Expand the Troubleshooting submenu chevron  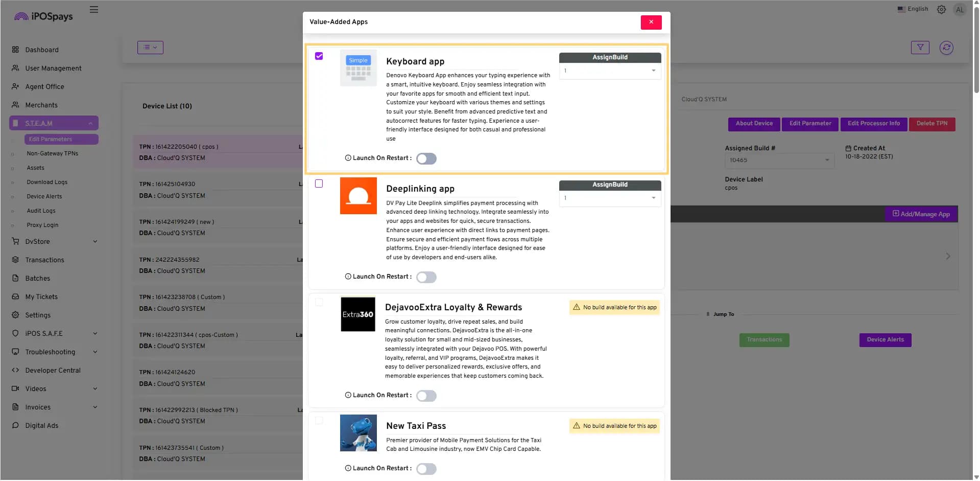pyautogui.click(x=95, y=352)
